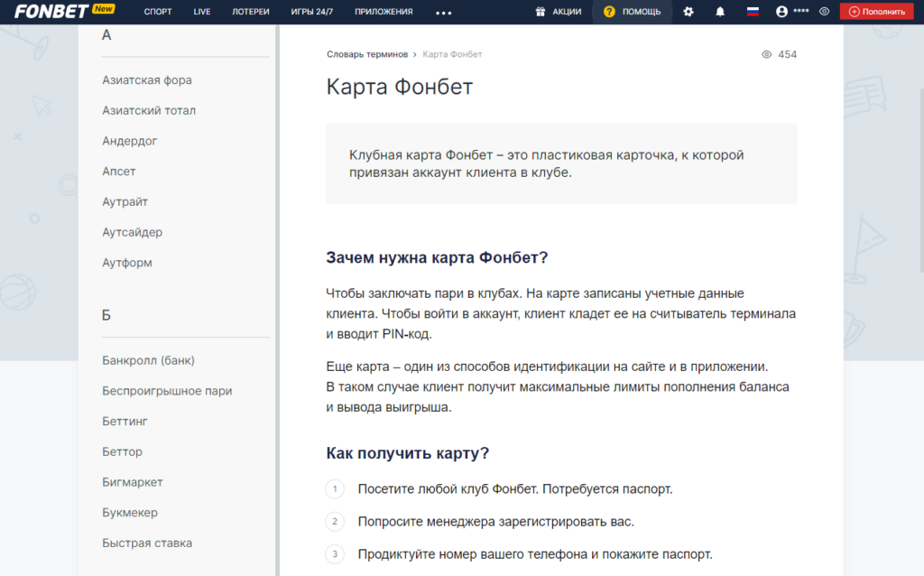
Task: Go to Словарь терминов breadcrumb
Action: coord(367,54)
